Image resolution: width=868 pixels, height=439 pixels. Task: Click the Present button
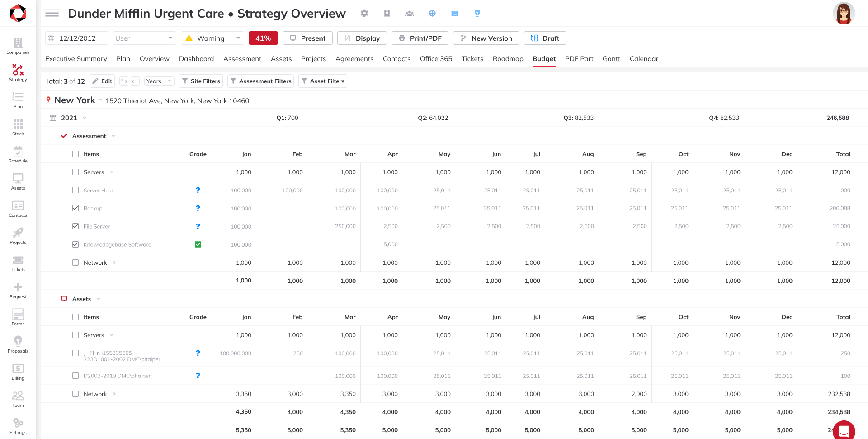click(x=307, y=38)
